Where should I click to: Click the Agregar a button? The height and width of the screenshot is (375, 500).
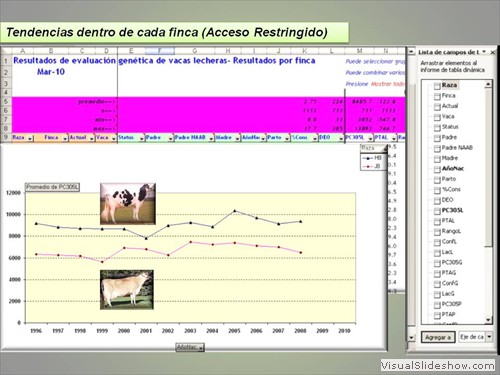(x=438, y=337)
